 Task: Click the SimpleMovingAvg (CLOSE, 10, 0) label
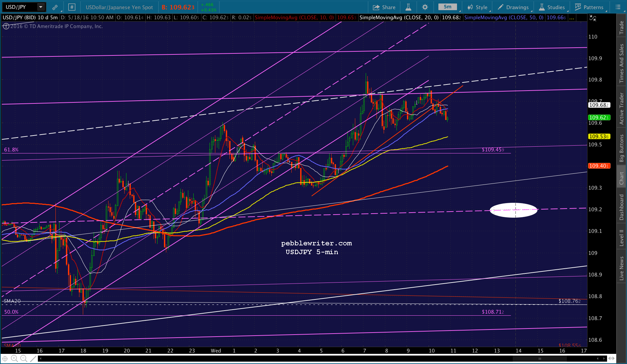294,18
